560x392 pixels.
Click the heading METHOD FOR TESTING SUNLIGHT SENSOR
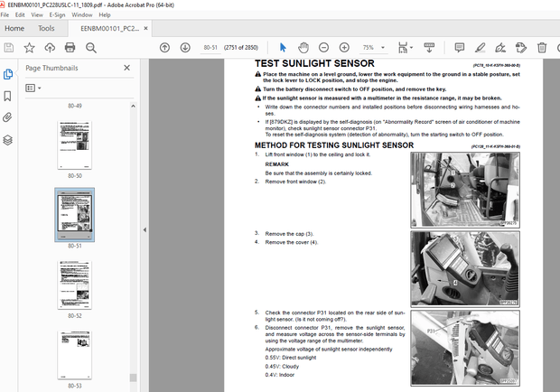click(x=334, y=145)
